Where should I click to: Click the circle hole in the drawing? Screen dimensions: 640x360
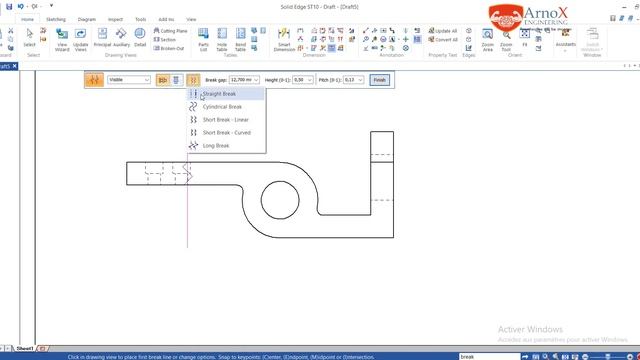280,200
